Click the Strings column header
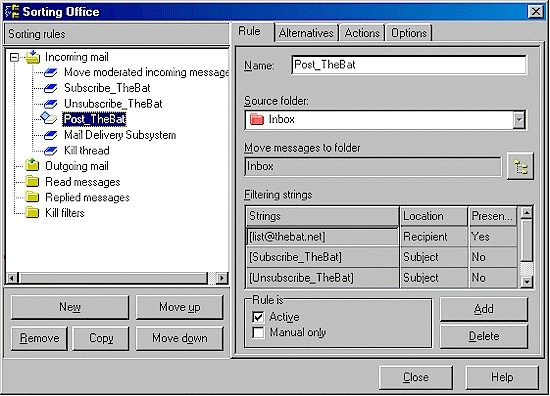The height and width of the screenshot is (396, 550). pos(322,216)
